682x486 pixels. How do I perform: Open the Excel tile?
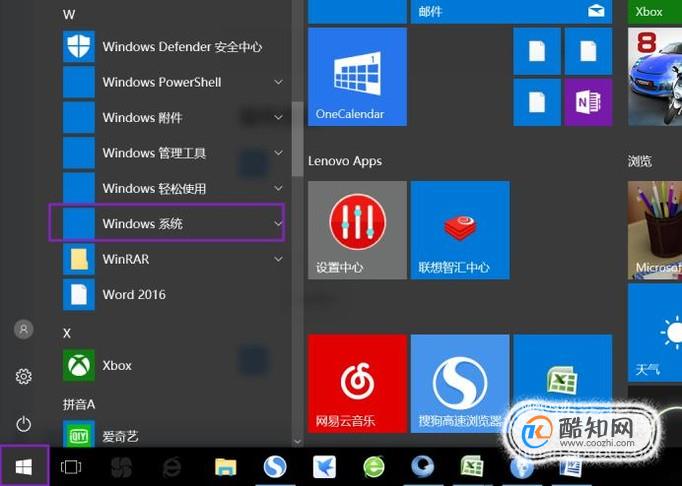point(562,379)
